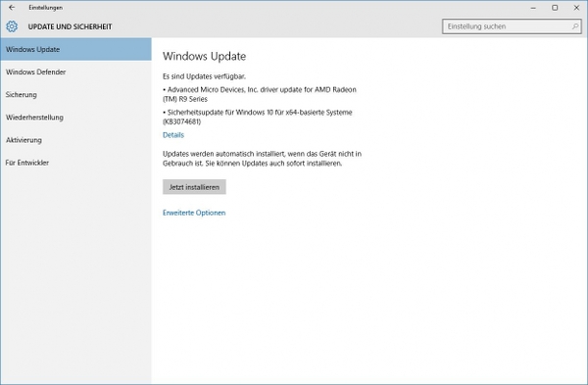Select Windows Update in sidebar

[x=75, y=49]
